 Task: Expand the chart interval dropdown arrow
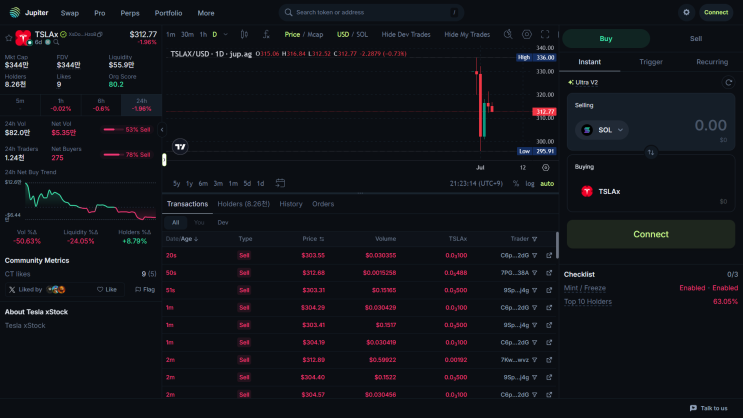[x=226, y=35]
